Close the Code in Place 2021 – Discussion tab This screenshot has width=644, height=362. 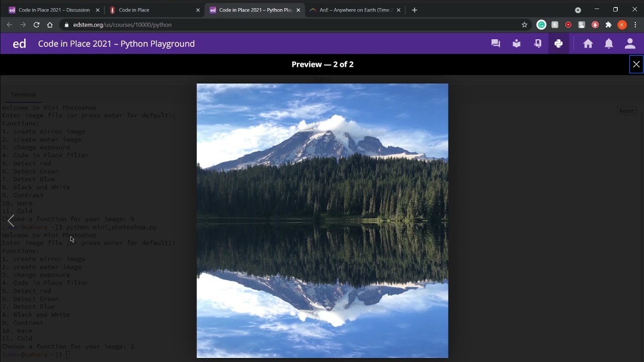[x=98, y=10]
